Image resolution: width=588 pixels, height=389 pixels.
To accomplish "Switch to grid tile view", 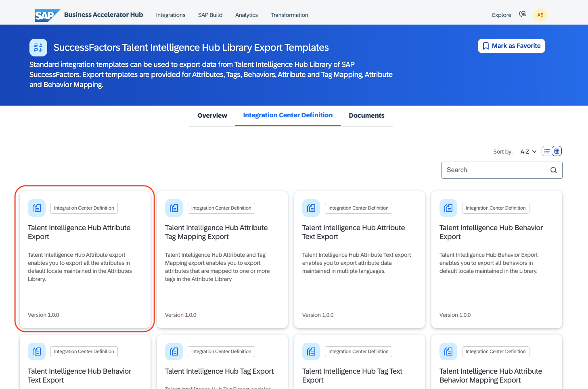I will pos(557,151).
